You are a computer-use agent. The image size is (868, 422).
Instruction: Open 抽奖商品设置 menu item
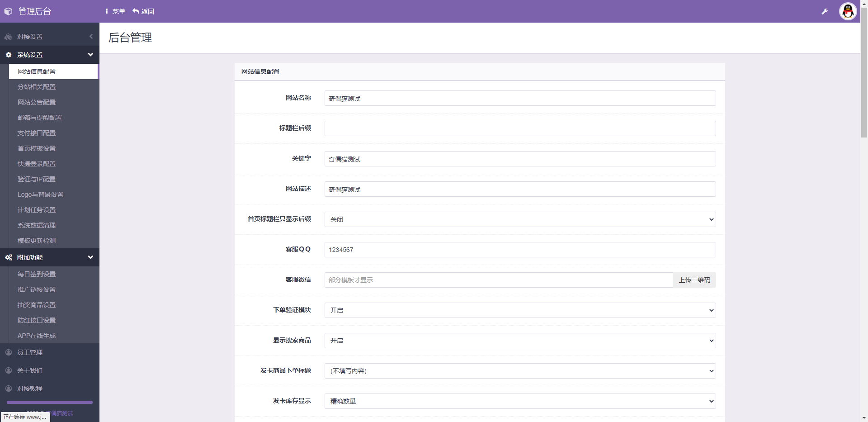point(53,305)
